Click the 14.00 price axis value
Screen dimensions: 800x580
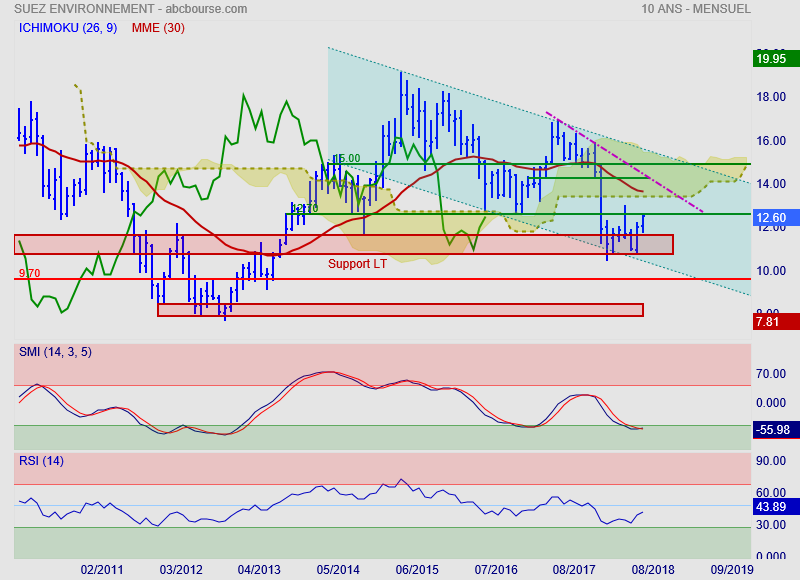point(771,184)
